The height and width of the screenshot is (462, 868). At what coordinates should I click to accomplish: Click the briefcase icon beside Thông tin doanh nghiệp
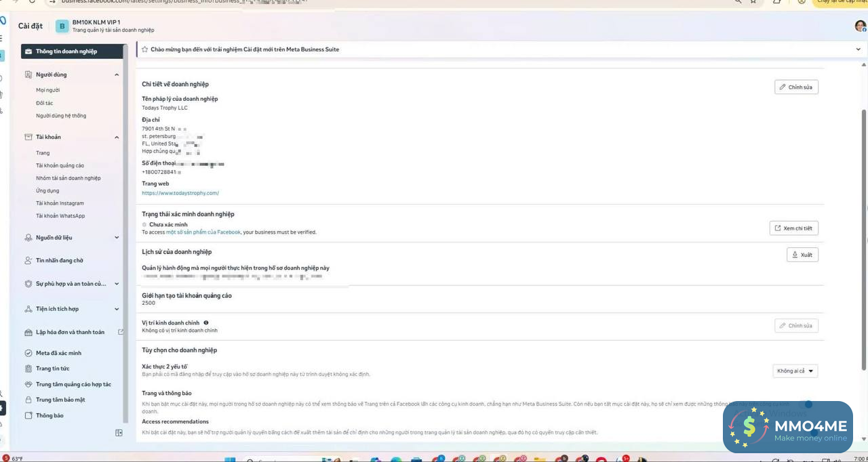point(28,51)
